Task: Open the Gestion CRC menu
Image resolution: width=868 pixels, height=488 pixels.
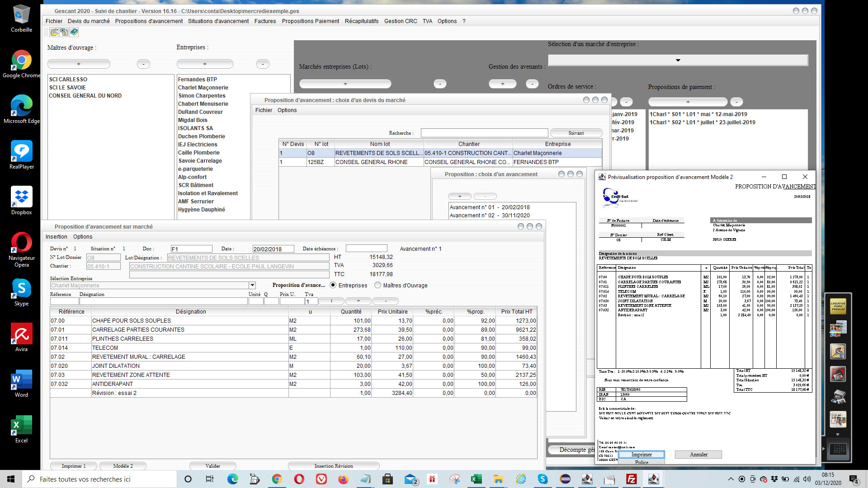Action: (401, 21)
